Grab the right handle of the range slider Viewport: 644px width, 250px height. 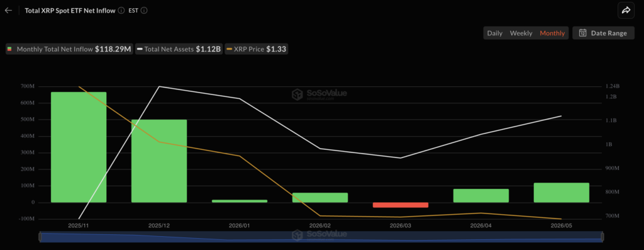[602, 237]
